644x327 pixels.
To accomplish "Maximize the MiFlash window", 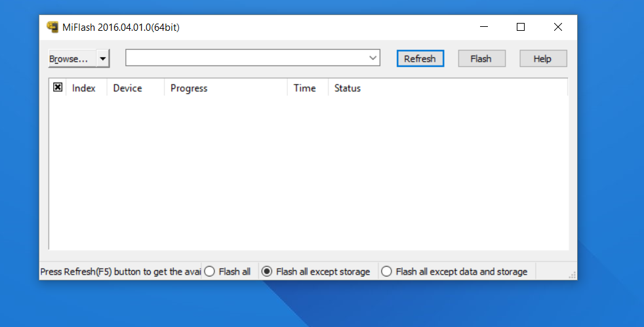I will tap(521, 28).
